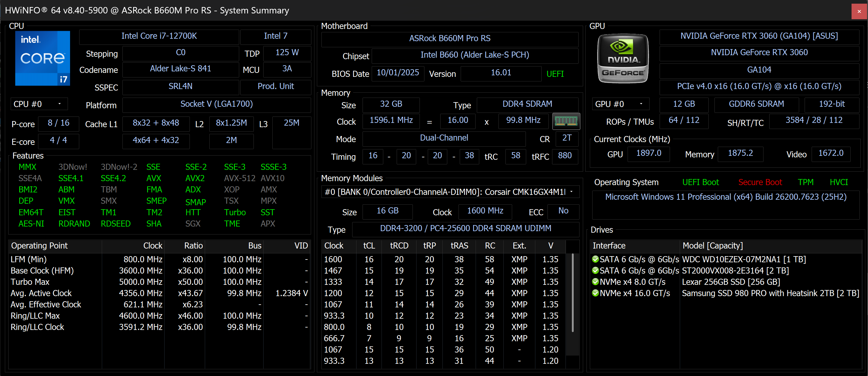
Task: Click the ASRock B660M Pro RS field
Action: 449,38
